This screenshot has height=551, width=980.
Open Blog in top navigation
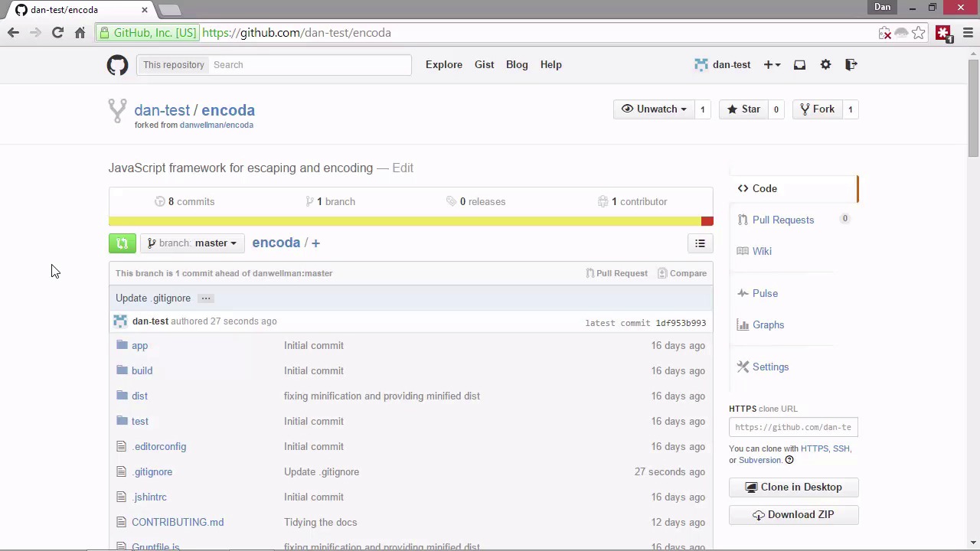tap(517, 65)
